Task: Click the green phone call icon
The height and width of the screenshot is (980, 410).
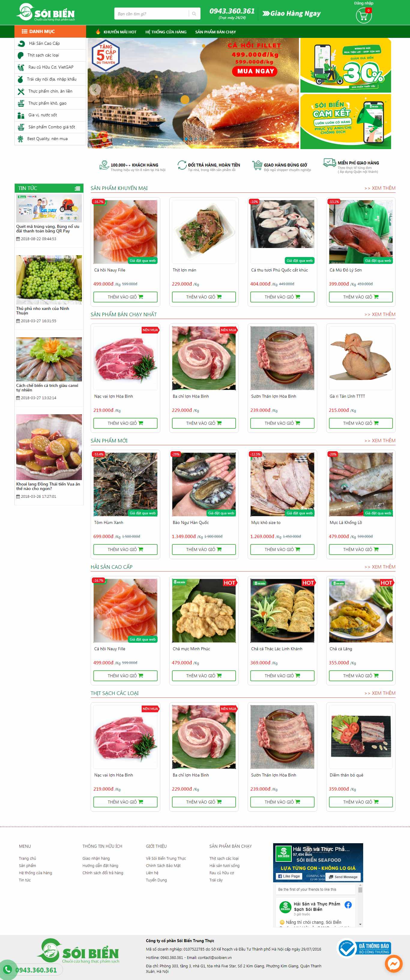Action: [x=7, y=970]
